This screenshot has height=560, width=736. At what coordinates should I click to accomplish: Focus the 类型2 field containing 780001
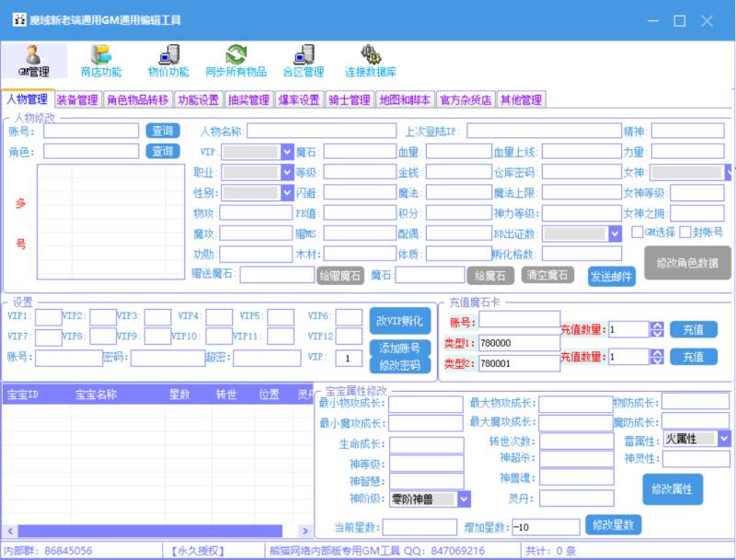(519, 363)
